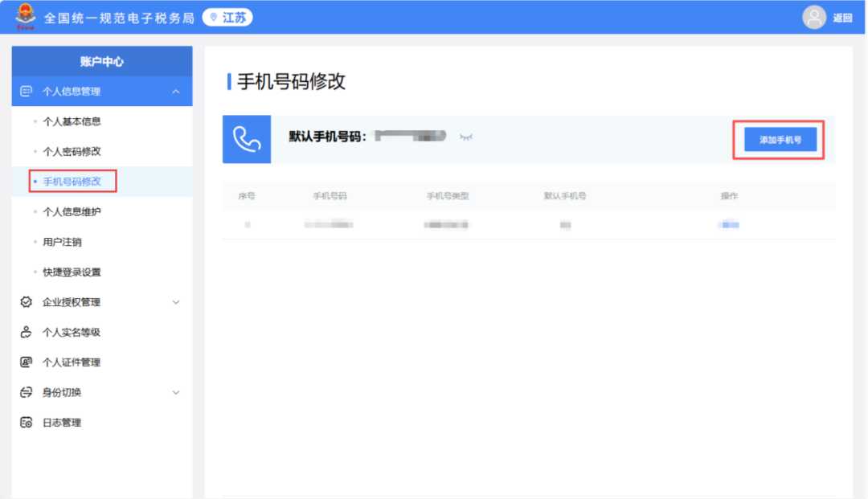Viewport: 868px width, 499px height.
Task: Expand the 身份切换 chevron
Action: [176, 393]
